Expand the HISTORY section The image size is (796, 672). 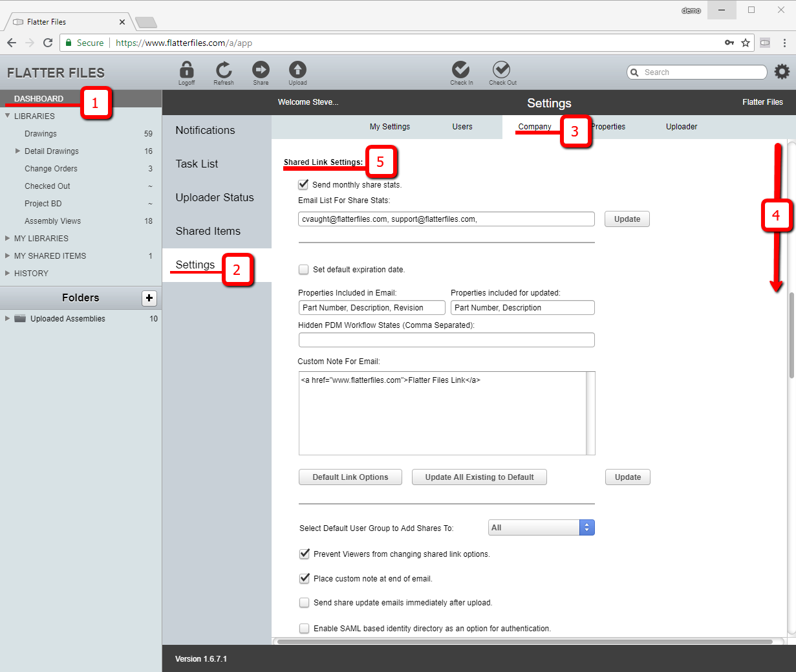coord(8,273)
